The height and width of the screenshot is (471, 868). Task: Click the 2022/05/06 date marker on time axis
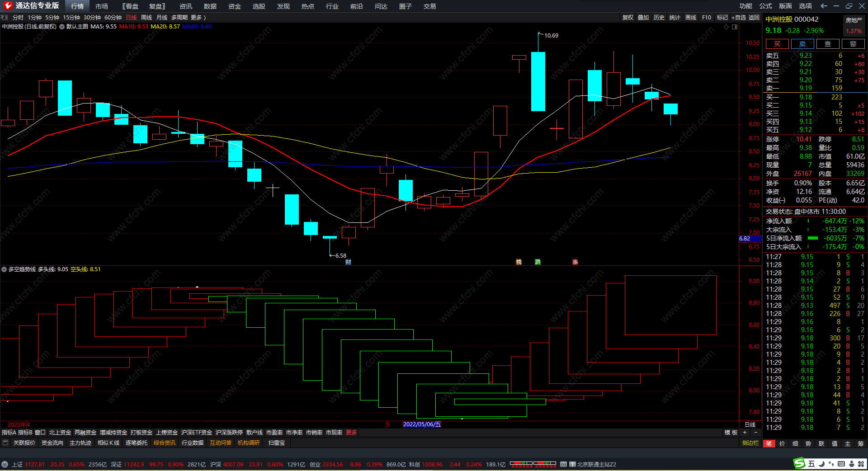(x=422, y=424)
